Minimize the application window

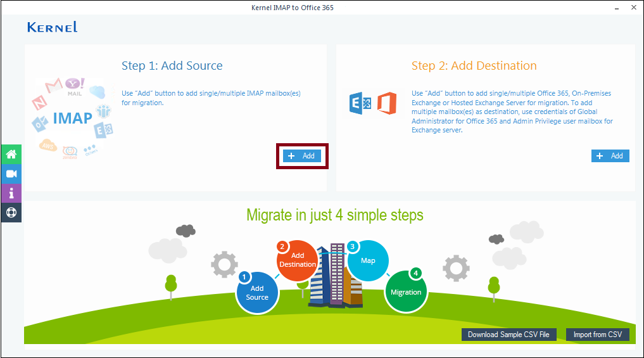[x=617, y=8]
